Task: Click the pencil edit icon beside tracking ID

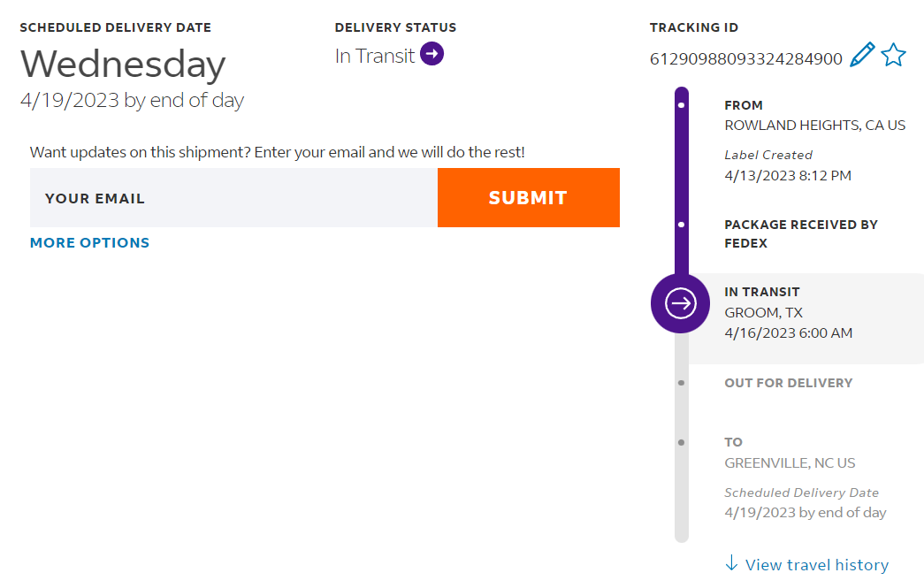Action: pyautogui.click(x=862, y=55)
